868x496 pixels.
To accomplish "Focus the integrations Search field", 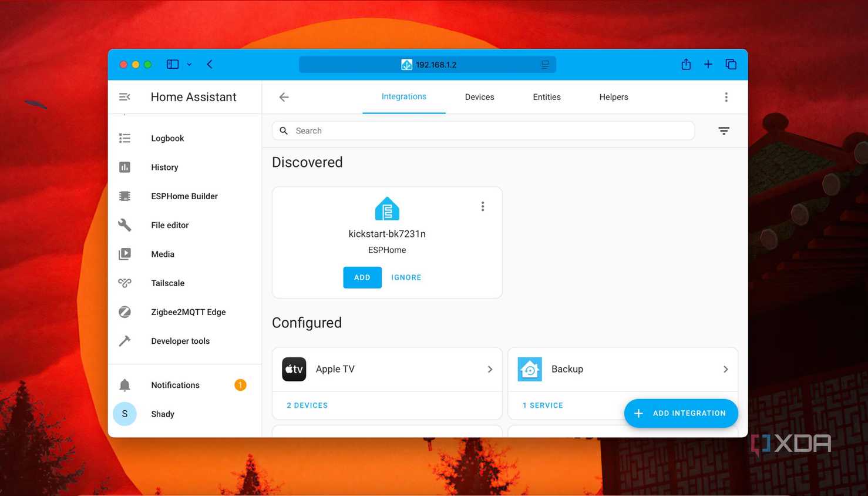I will pos(483,130).
